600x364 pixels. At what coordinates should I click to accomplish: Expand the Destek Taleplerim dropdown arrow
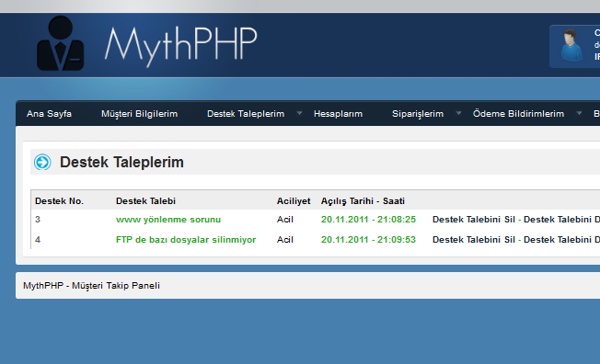pyautogui.click(x=300, y=113)
